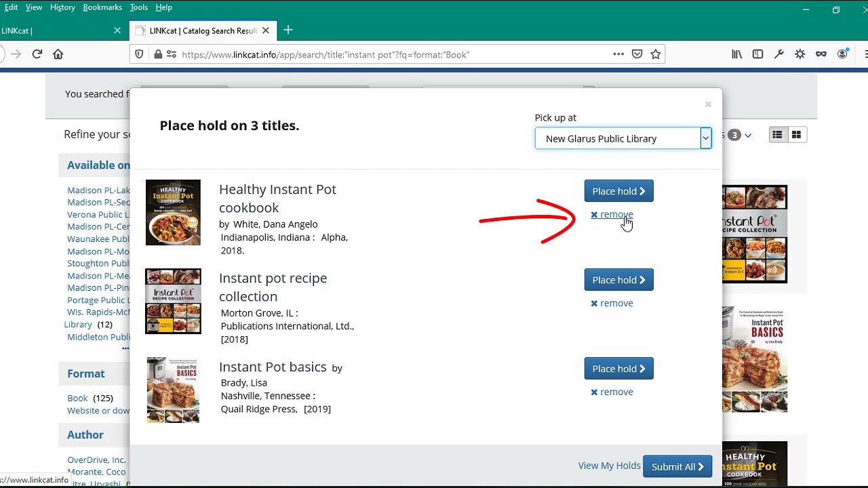Open the Help menu
This screenshot has height=488, width=868.
coord(163,7)
